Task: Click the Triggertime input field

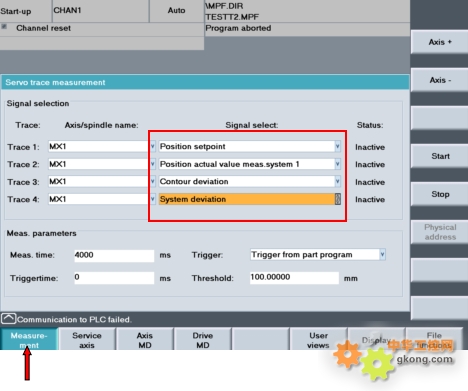Action: 114,278
